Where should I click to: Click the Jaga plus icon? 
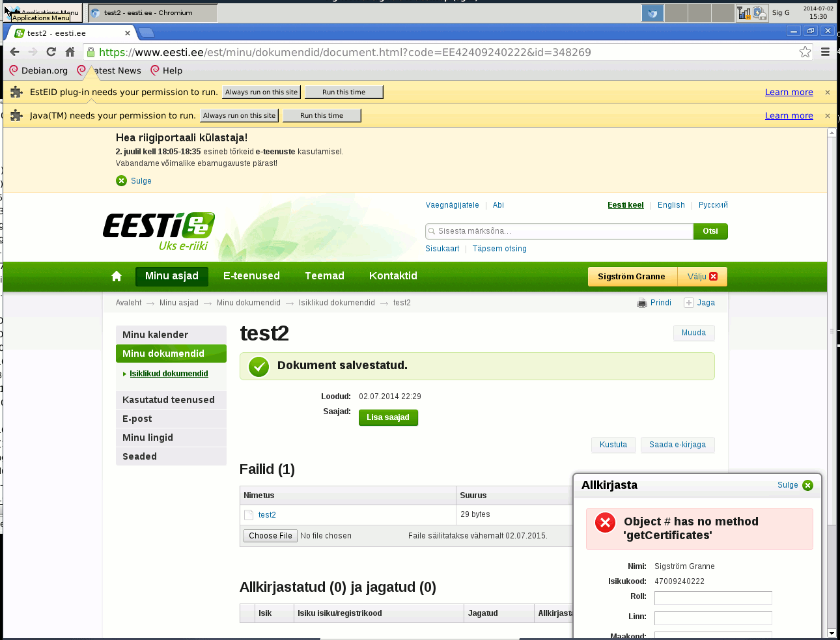[x=688, y=303]
